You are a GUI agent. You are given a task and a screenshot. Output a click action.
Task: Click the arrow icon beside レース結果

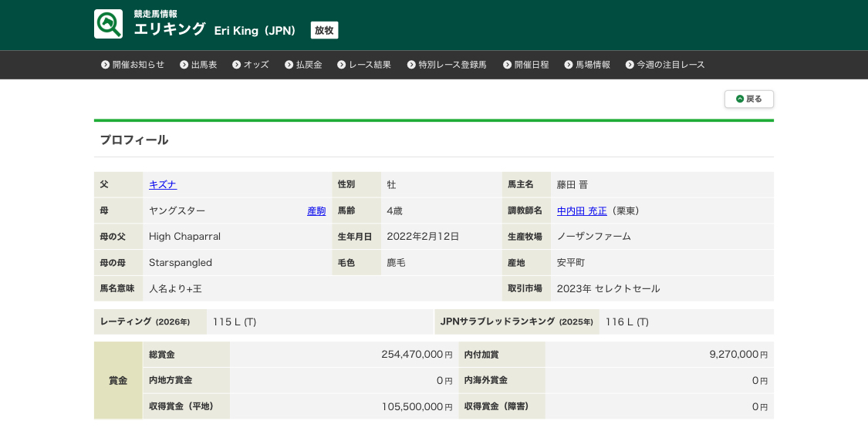(x=342, y=65)
